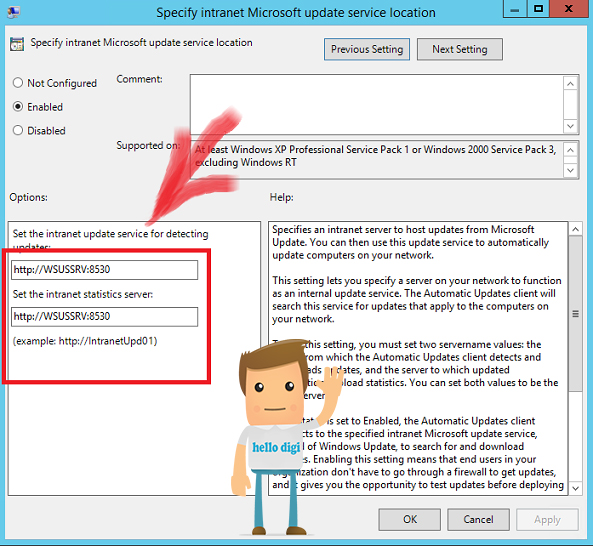Focus the Comment text box
The width and height of the screenshot is (593, 546).
[376, 104]
